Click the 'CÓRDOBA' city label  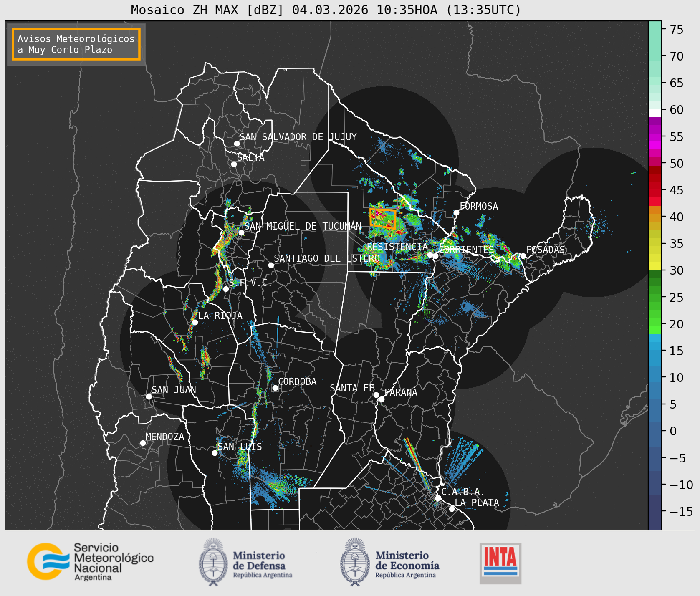click(x=297, y=381)
